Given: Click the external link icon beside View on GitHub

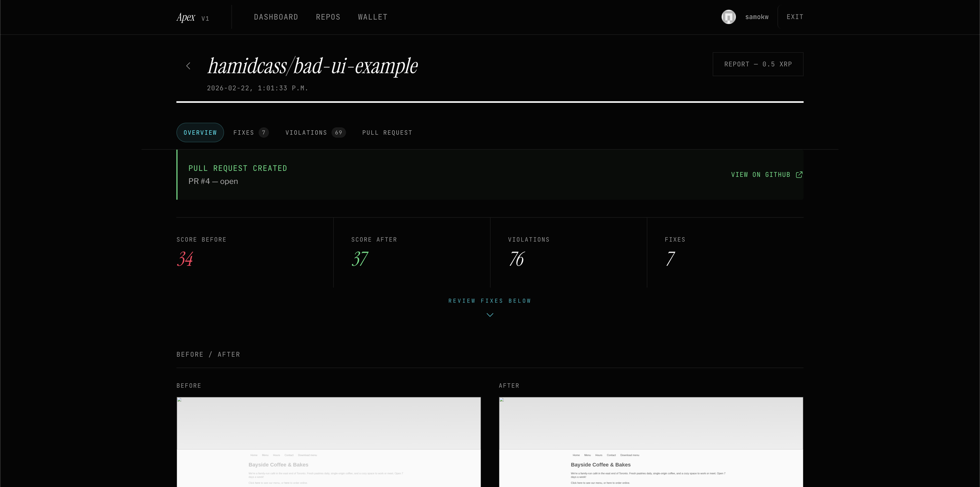Looking at the screenshot, I should point(799,175).
